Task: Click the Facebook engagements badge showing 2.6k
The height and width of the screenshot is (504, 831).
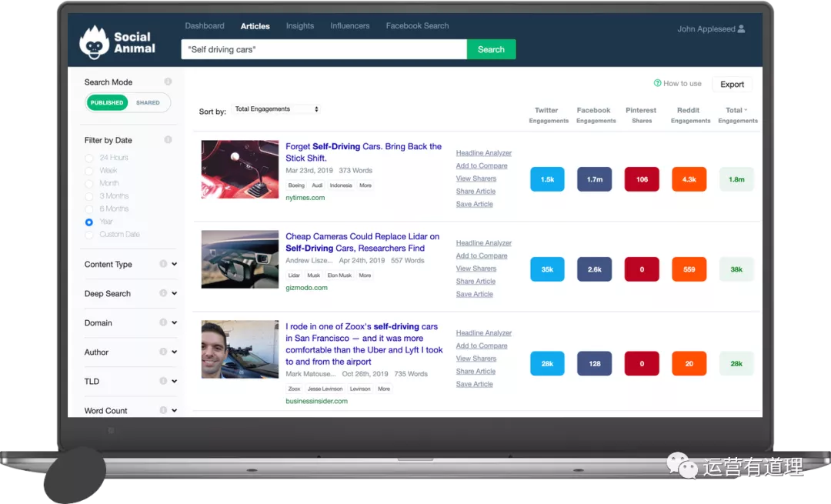Action: coord(594,269)
